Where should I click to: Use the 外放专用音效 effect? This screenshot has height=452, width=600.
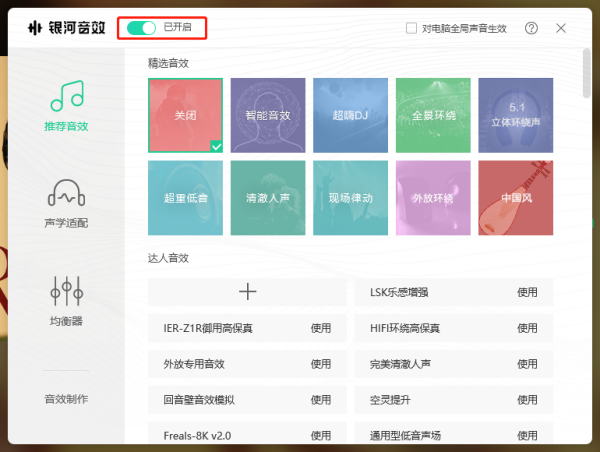coord(321,364)
